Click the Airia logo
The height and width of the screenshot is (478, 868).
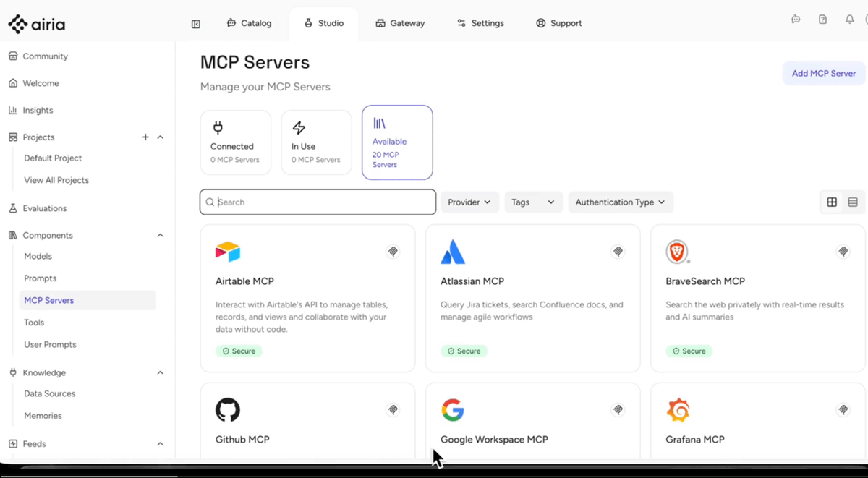[x=37, y=25]
